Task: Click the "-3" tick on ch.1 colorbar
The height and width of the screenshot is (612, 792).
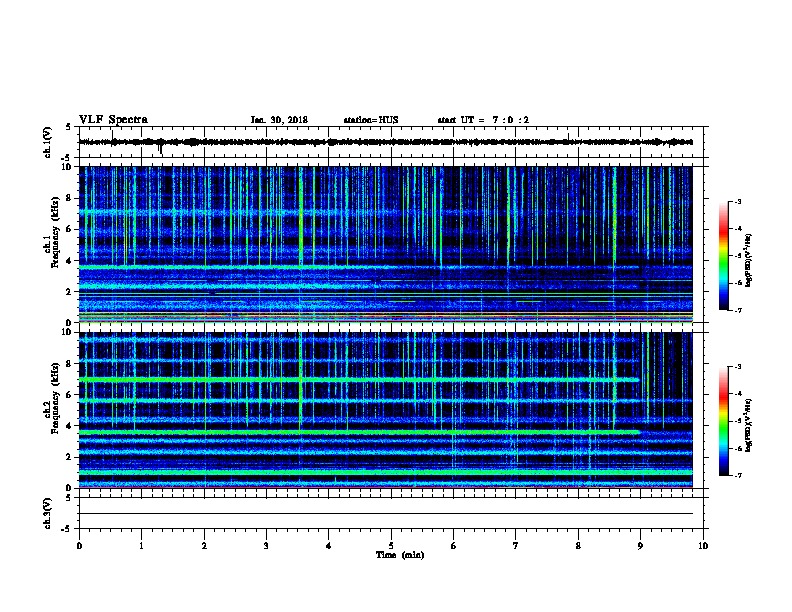Action: tap(737, 202)
